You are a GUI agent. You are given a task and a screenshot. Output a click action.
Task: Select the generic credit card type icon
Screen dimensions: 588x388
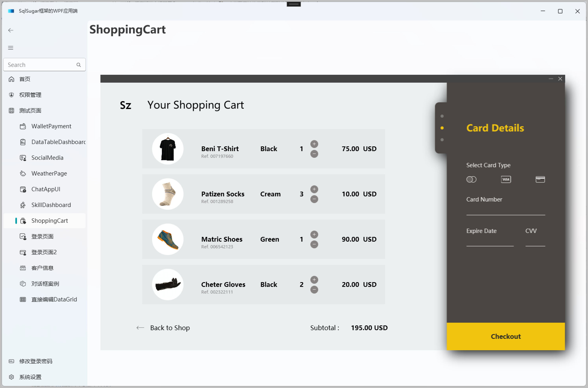click(x=540, y=179)
